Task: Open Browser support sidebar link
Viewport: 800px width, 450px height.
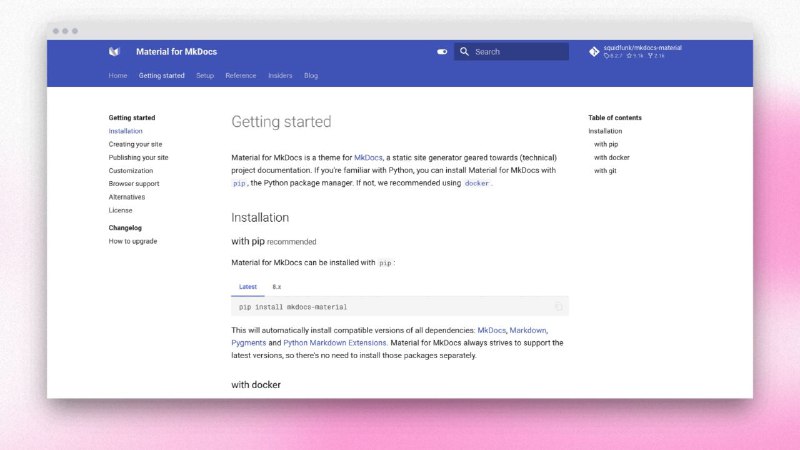Action: point(134,184)
